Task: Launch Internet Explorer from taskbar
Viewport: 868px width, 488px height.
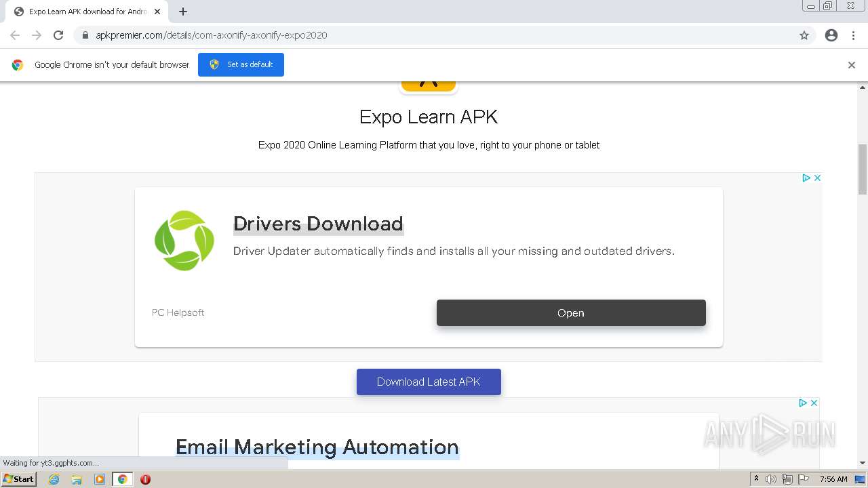Action: [x=54, y=479]
